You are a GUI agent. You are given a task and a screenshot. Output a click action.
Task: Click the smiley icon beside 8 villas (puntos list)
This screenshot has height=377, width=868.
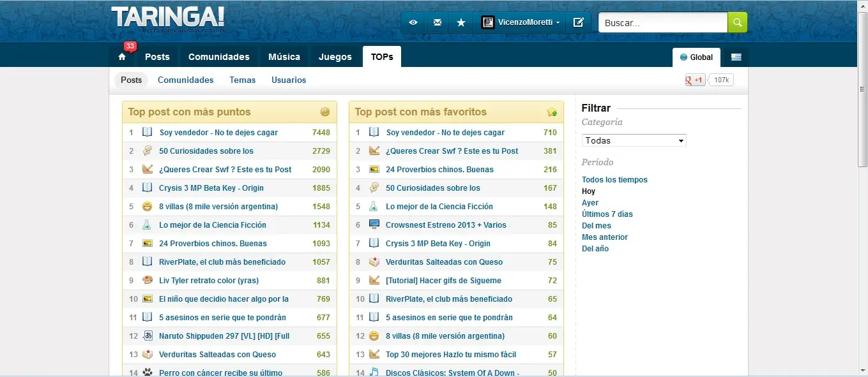pyautogui.click(x=148, y=206)
